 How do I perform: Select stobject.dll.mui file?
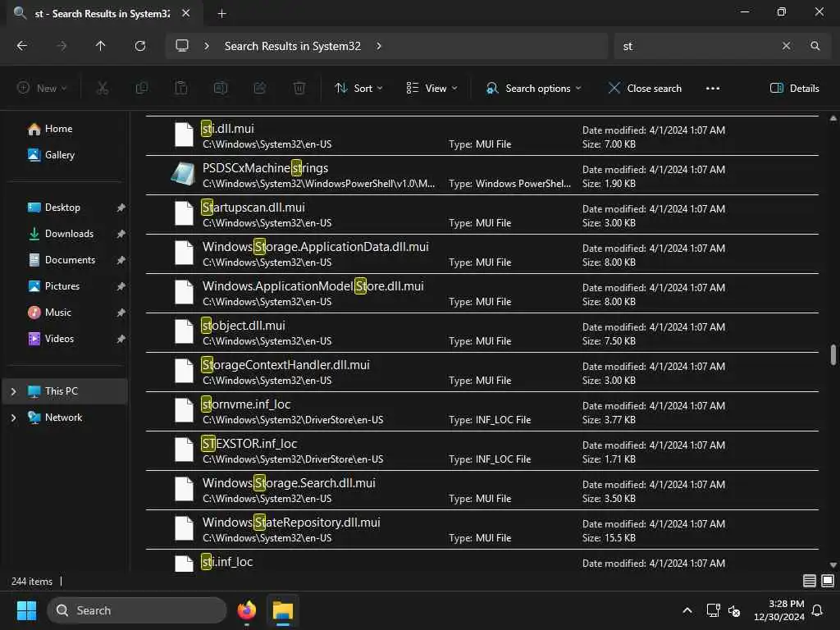click(x=482, y=333)
